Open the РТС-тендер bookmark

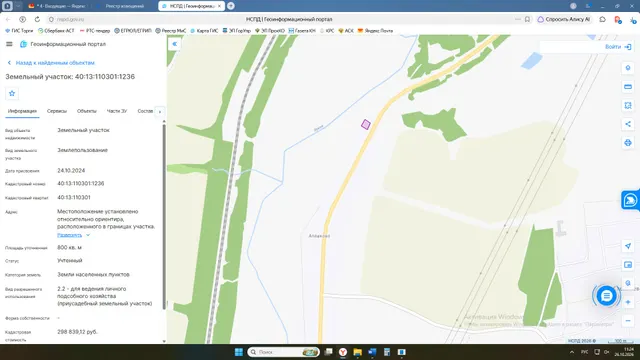click(95, 31)
